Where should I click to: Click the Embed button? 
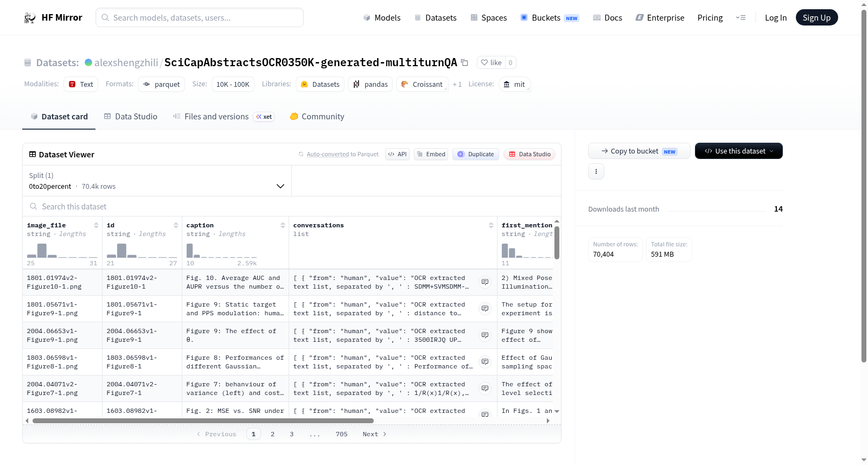pyautogui.click(x=431, y=154)
